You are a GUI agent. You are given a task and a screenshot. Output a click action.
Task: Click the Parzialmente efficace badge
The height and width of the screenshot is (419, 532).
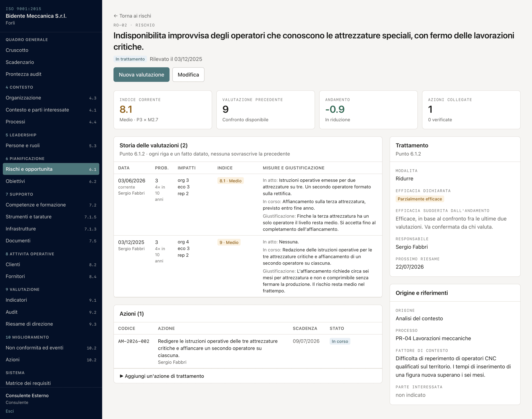tap(420, 199)
